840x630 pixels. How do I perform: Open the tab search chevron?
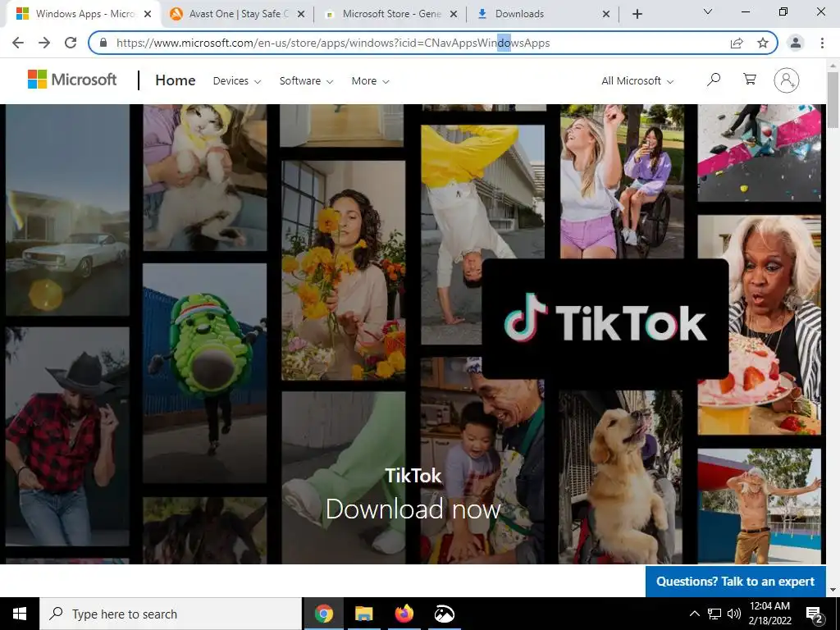click(707, 11)
